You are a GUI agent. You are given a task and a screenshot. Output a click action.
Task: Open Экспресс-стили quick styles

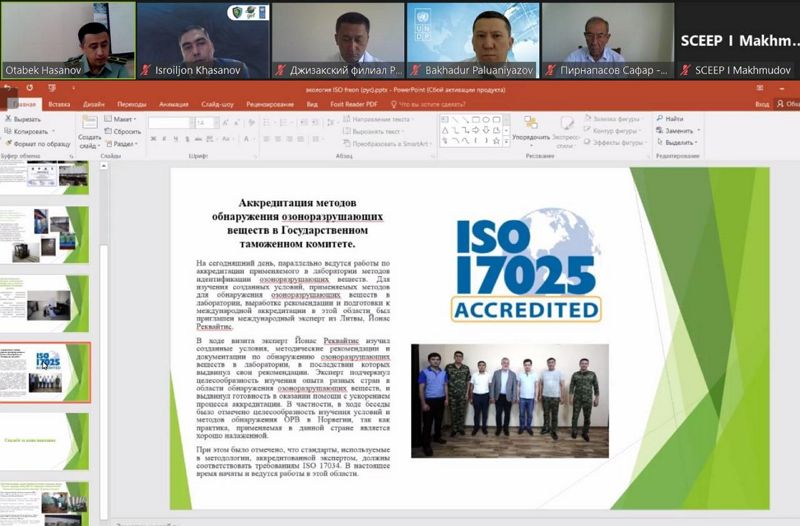tap(565, 131)
